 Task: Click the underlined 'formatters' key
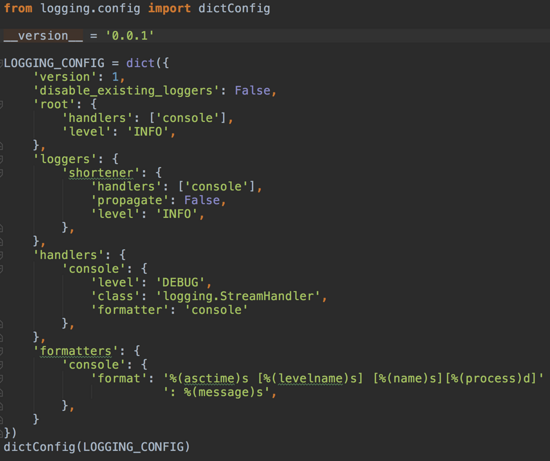(76, 351)
